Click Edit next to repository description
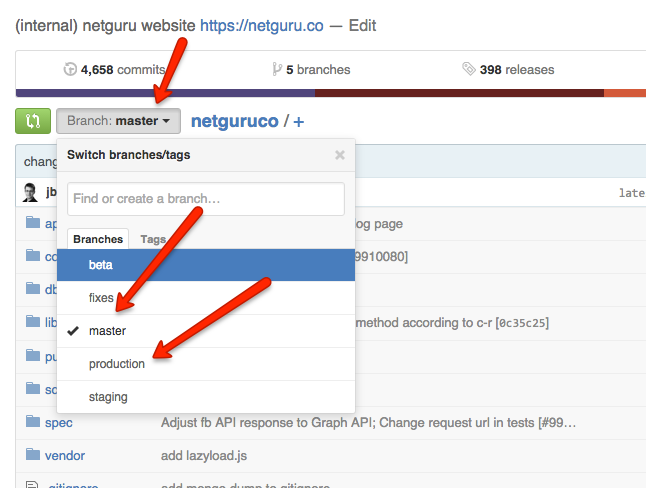The image size is (646, 488). 362,26
